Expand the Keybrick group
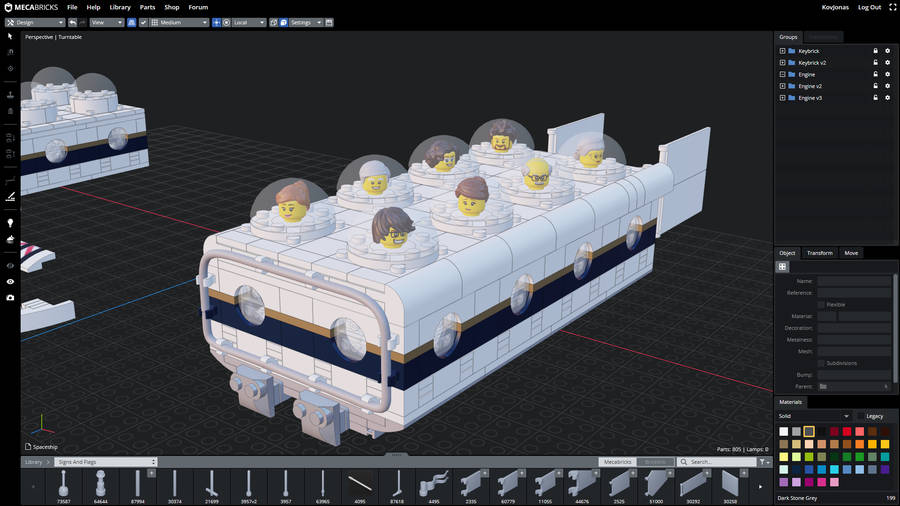 coord(782,51)
